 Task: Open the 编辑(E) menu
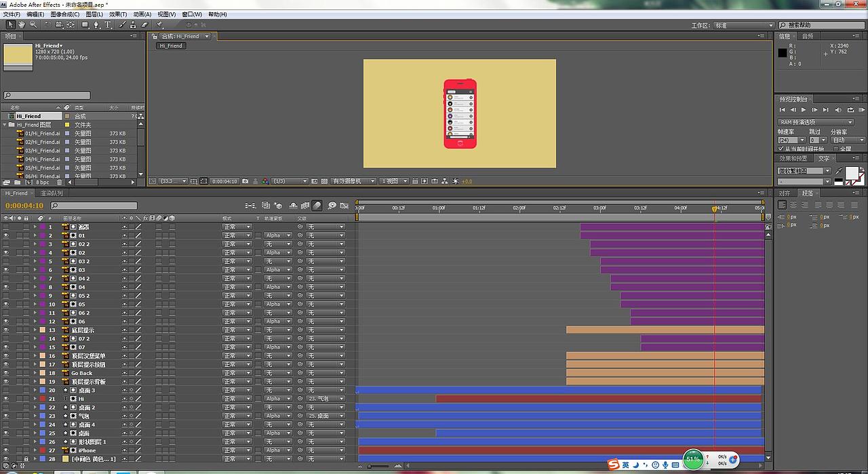35,14
